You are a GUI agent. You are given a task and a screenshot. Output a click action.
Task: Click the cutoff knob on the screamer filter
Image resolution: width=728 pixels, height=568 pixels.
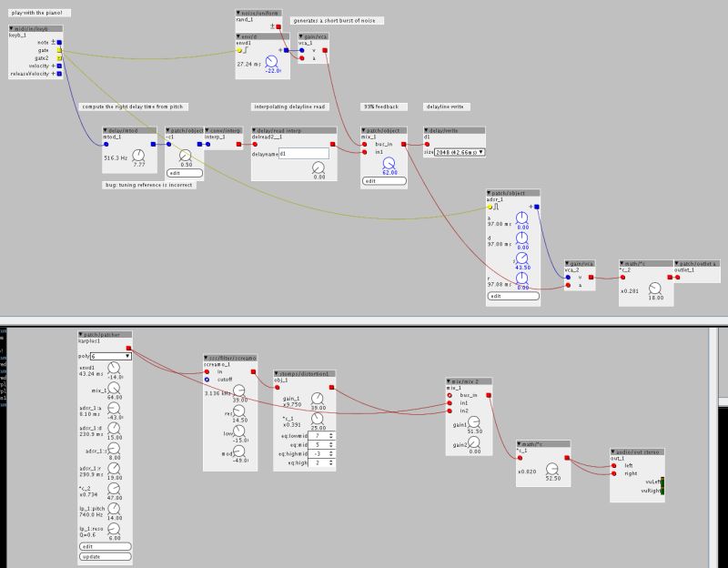coord(239,390)
